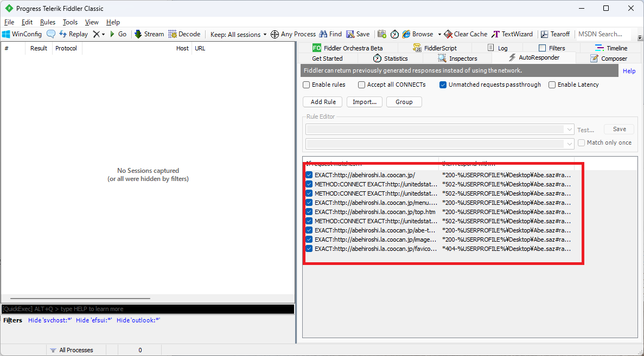Image resolution: width=644 pixels, height=356 pixels.
Task: Uncheck rule EXACT:http://abehiroshi.la.coocan.jp/
Action: tap(309, 175)
